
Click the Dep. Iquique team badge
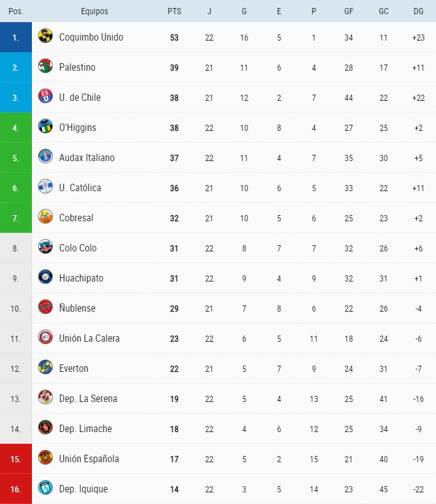(x=45, y=488)
